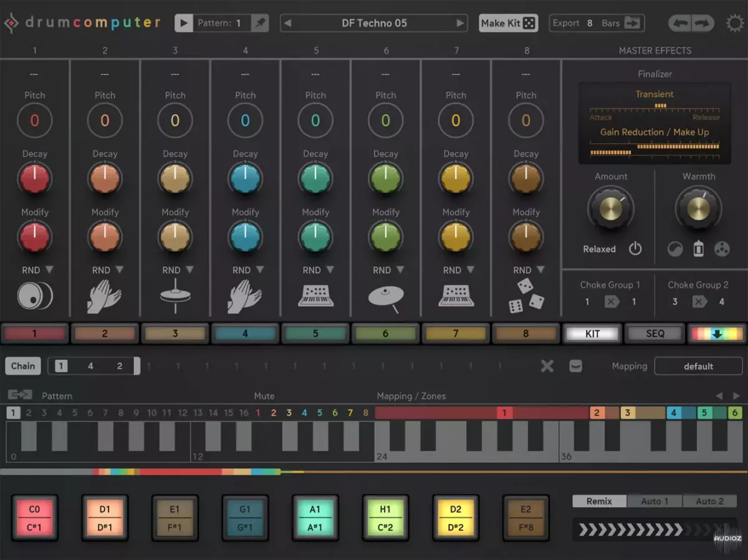Switch to the KIT tab
This screenshot has width=748, height=560.
pos(592,334)
